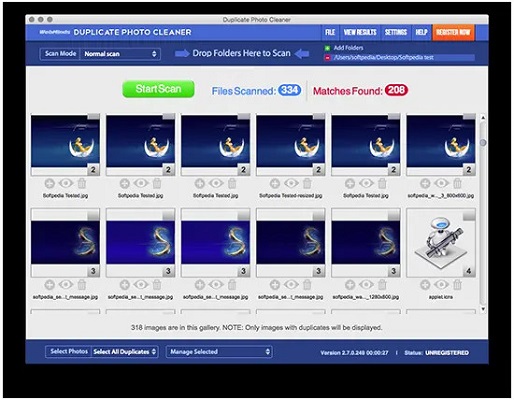The width and height of the screenshot is (514, 400).
Task: Click the scanned folder path /Users/softpedia/Desktop/Softpedia test
Action: tap(383, 58)
